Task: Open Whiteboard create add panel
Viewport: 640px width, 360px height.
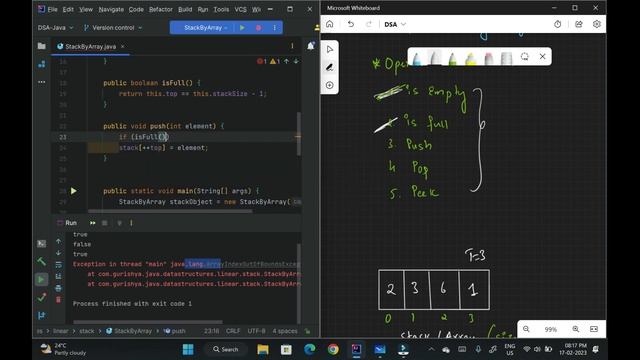Action: [x=330, y=85]
